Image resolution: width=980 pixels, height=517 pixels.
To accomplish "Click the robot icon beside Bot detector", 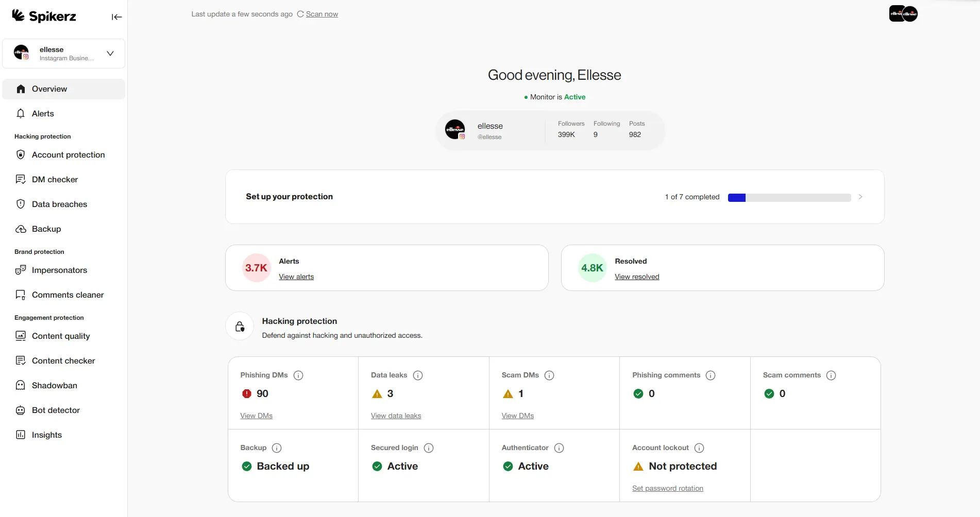I will pyautogui.click(x=21, y=410).
